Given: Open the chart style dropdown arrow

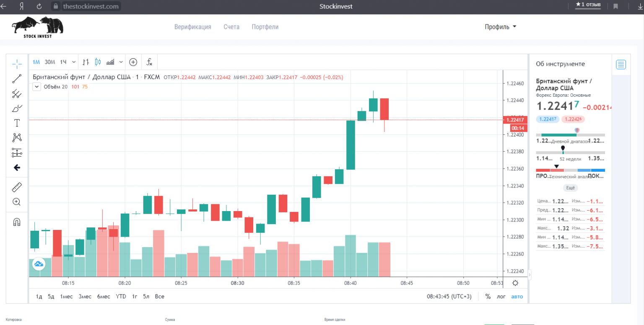Looking at the screenshot, I should coord(121,62).
